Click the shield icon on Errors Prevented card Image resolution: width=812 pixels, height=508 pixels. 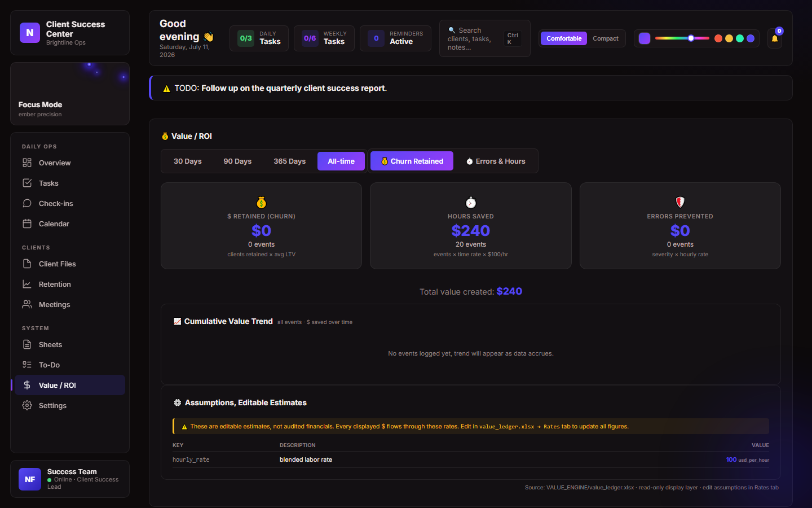click(x=680, y=202)
